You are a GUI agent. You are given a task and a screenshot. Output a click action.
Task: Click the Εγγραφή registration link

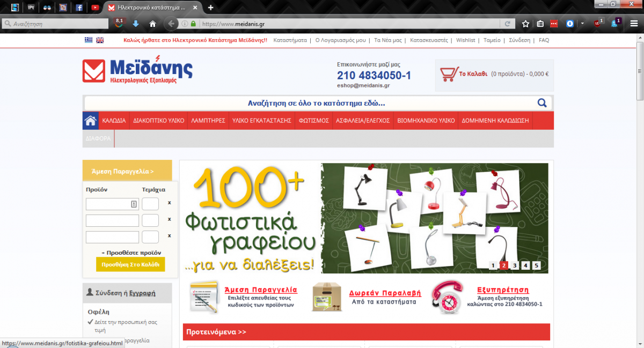pos(142,293)
